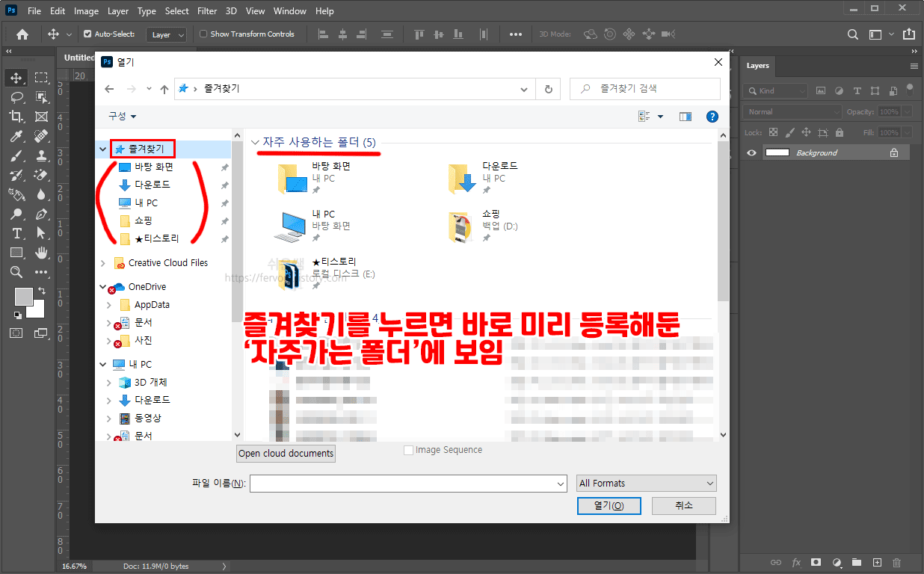Open the Photoshop search icon
Image resolution: width=924 pixels, height=574 pixels.
coord(853,34)
